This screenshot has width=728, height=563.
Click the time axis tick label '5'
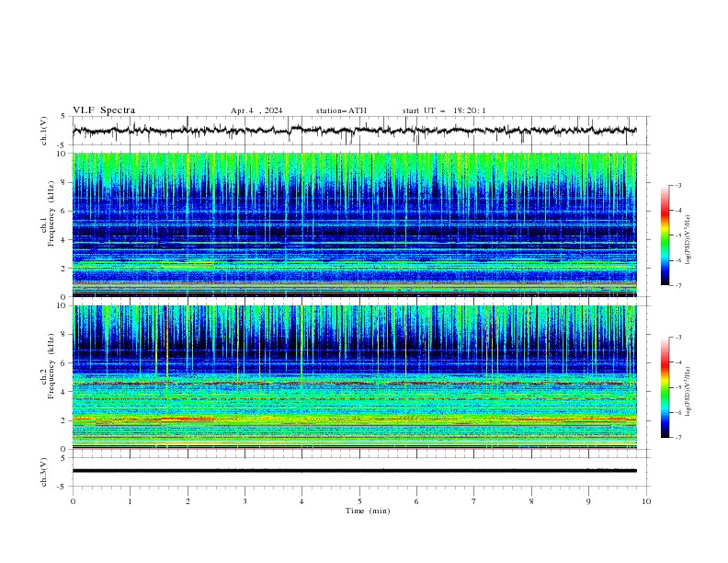pyautogui.click(x=359, y=501)
